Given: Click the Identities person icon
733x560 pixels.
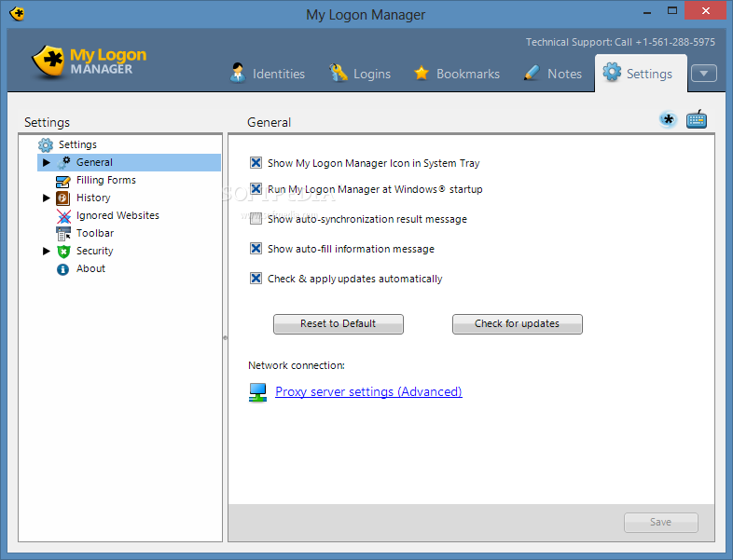Looking at the screenshot, I should [x=238, y=73].
